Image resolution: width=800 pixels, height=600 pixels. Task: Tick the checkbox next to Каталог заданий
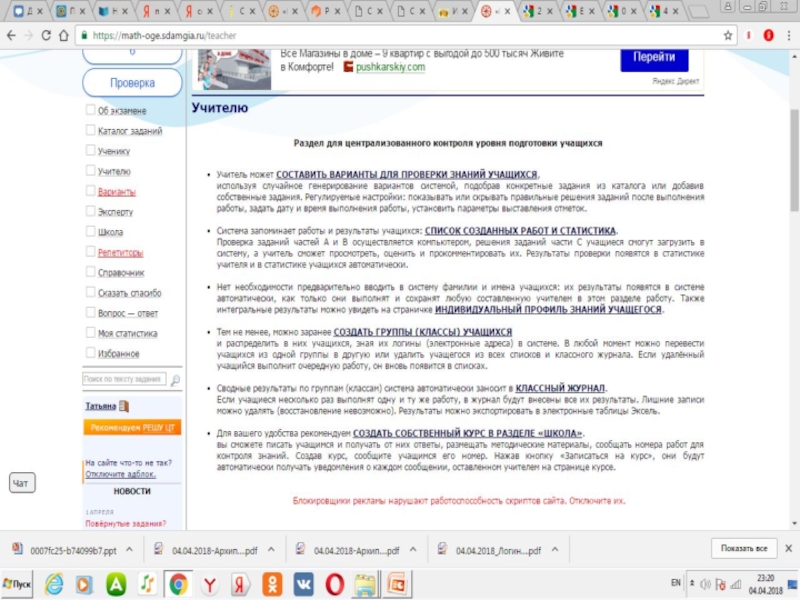click(x=91, y=131)
